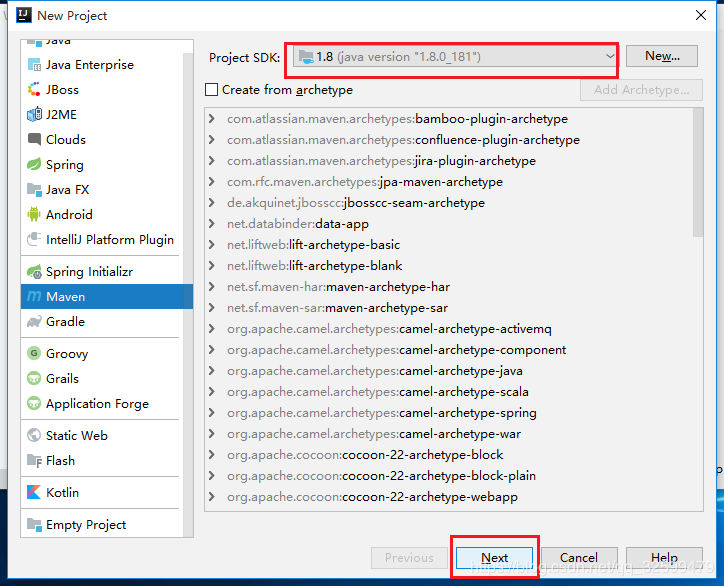Pick the Kotlin logo icon
Screen dimensions: 724x586
[x=34, y=492]
